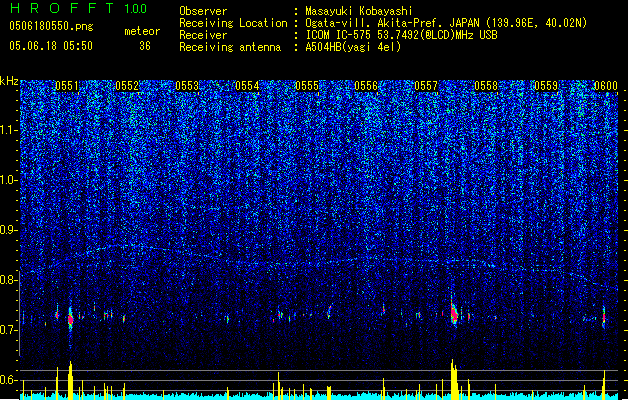Click the observer name Masayuki Kobayashi
The height and width of the screenshot is (400, 629).
pos(359,11)
